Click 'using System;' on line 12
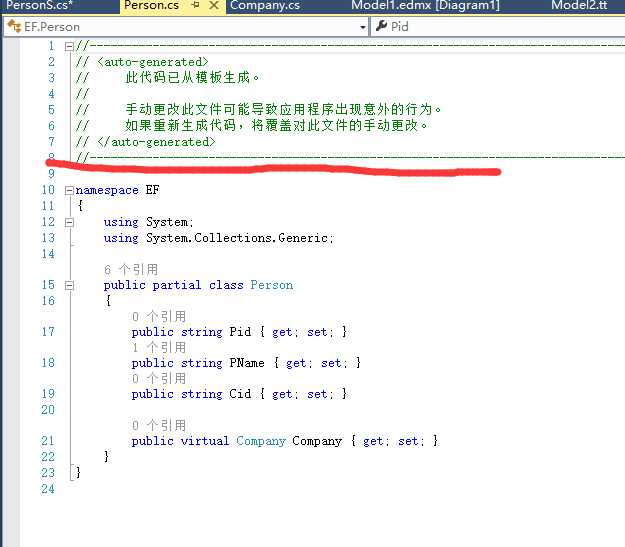Screen dimensions: 625x547 [x=148, y=222]
